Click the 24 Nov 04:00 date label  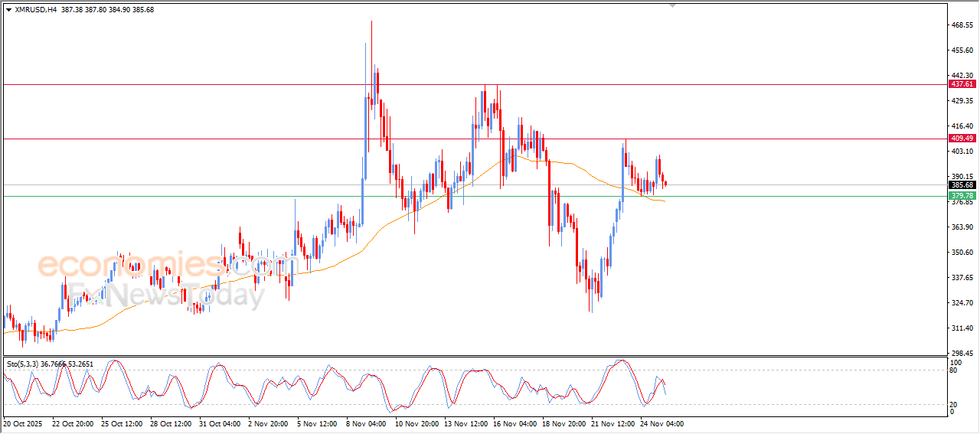662,423
